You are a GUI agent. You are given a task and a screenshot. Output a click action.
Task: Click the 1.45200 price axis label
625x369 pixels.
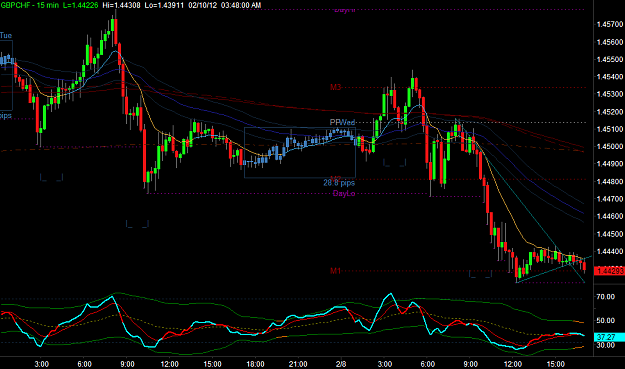[609, 112]
